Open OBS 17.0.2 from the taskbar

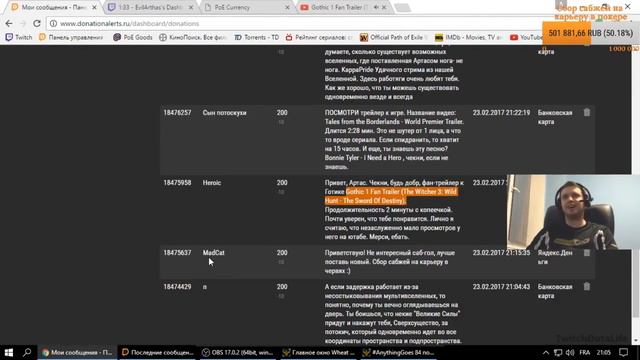pyautogui.click(x=238, y=352)
